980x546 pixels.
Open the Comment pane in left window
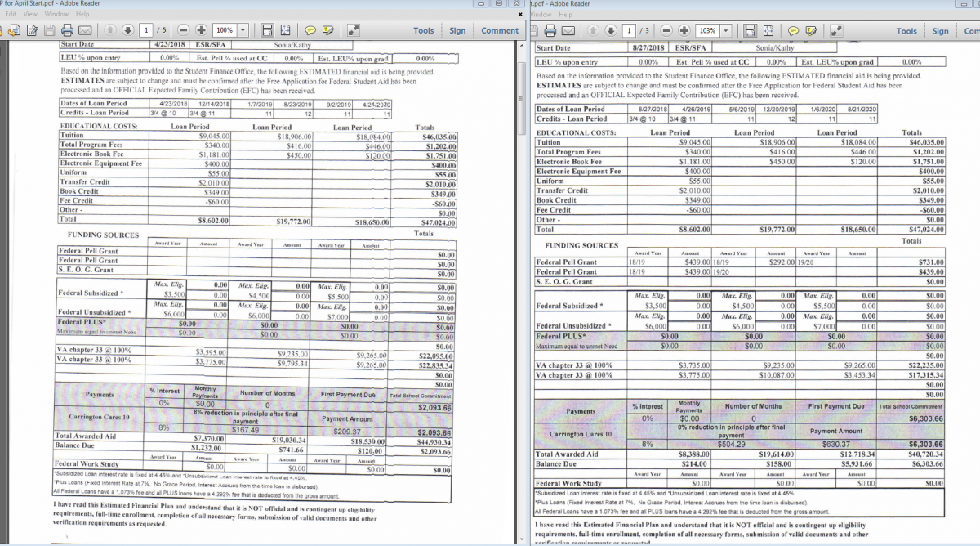[500, 30]
